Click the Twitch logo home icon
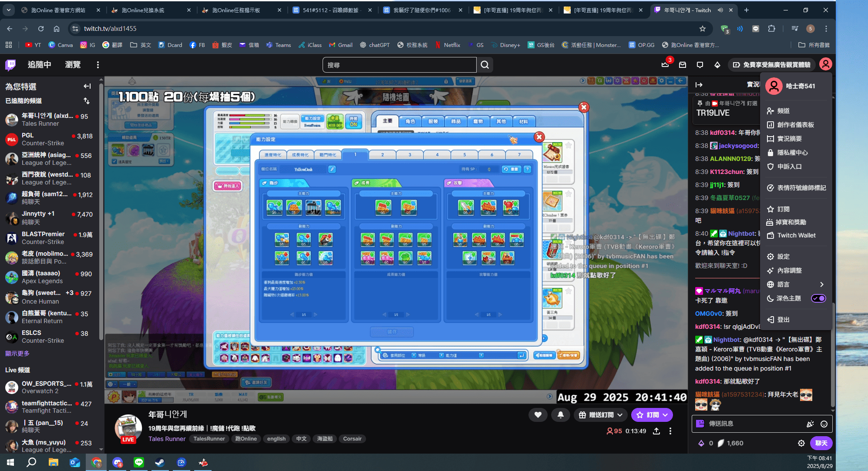The height and width of the screenshot is (471, 868). 10,65
